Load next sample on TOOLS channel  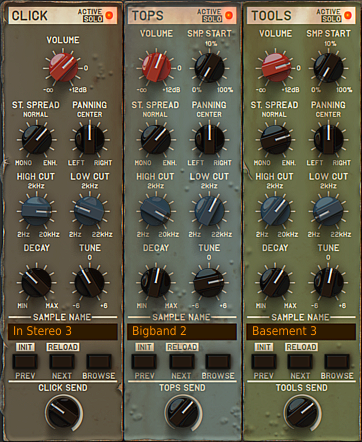point(300,361)
